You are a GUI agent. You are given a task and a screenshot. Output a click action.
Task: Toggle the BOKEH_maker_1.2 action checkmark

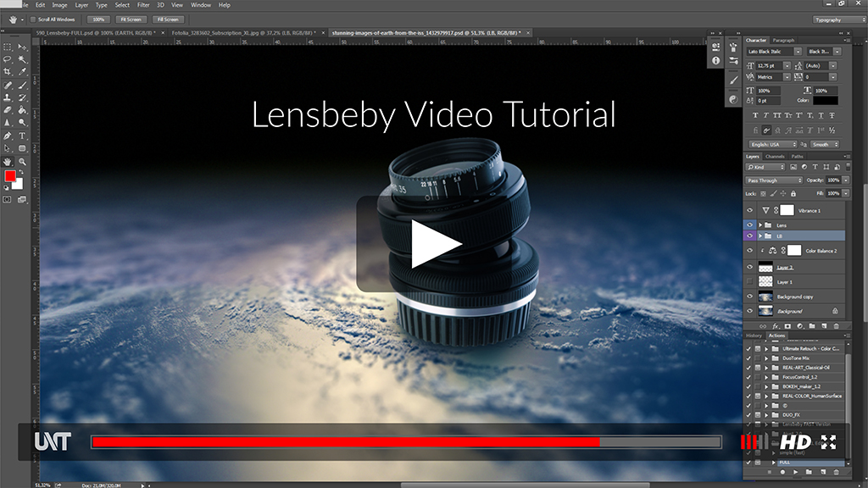point(748,386)
